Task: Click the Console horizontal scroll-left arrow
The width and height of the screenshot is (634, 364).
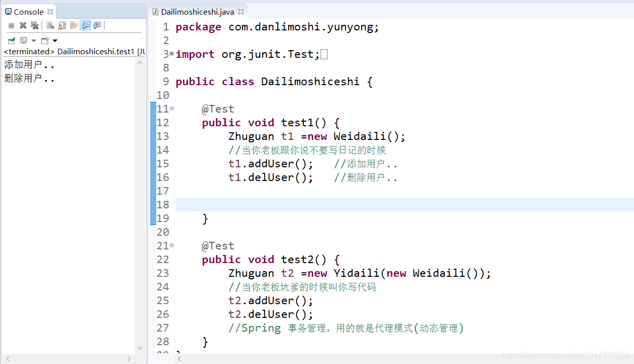Action: (x=7, y=358)
